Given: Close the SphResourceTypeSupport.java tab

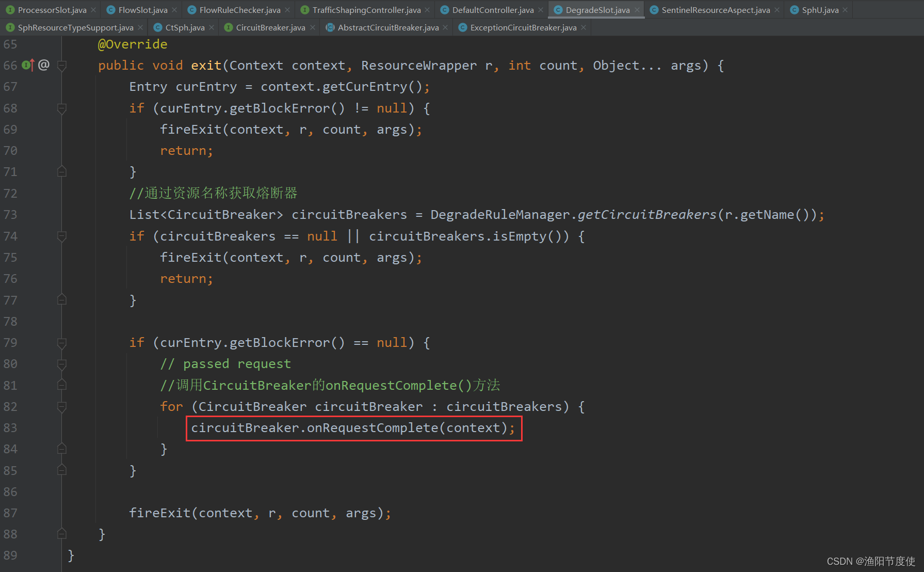Looking at the screenshot, I should pyautogui.click(x=140, y=27).
